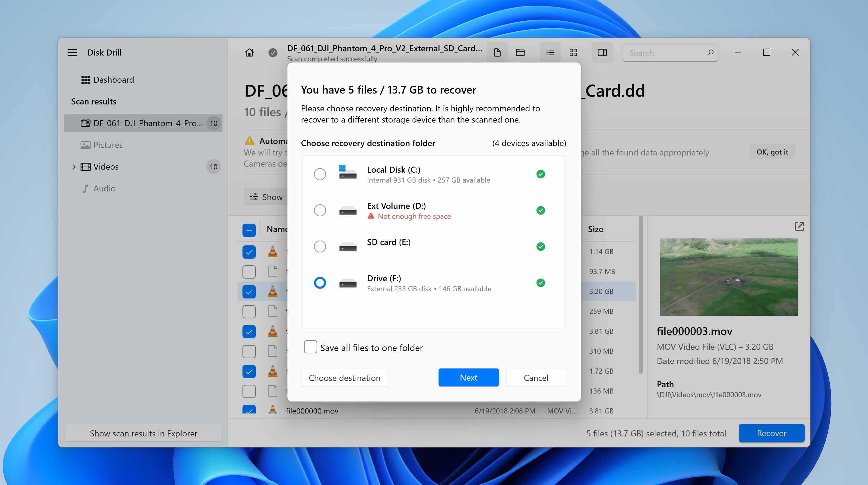Uncheck the 3.20 GB file checkbox

click(x=249, y=292)
